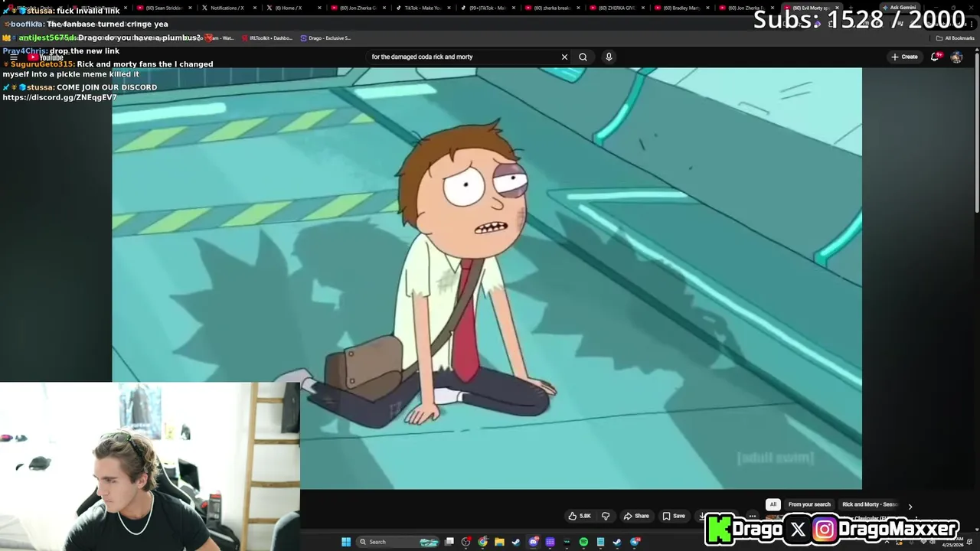Open the Telegram icon on the taskbar
The height and width of the screenshot is (551, 980).
tap(635, 542)
